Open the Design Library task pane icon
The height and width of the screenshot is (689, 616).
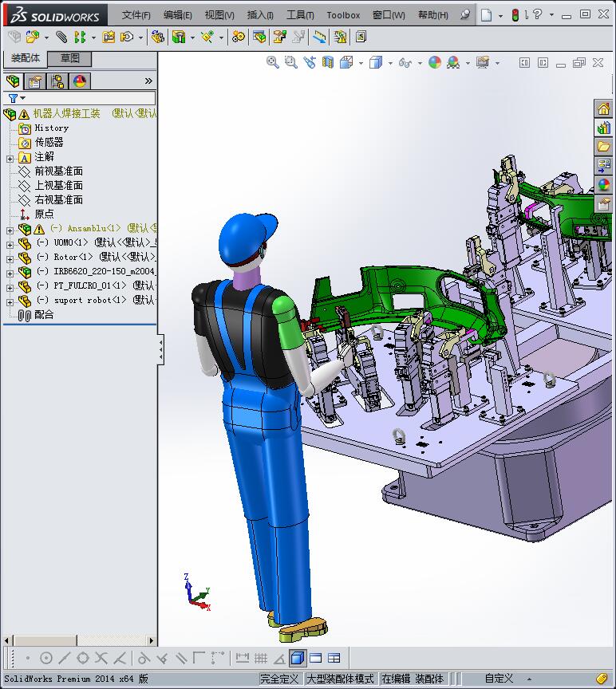tap(603, 128)
